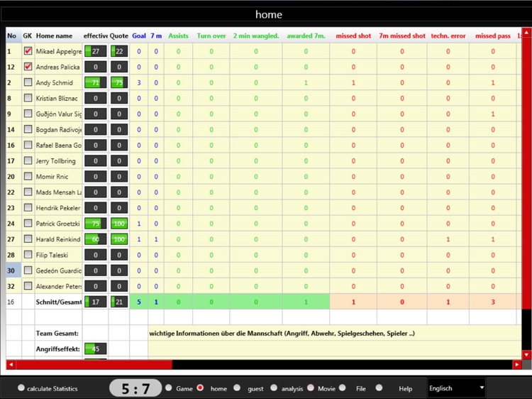Viewport: 532px width, 399px height.
Task: Sort by the Assists column header
Action: coord(178,35)
